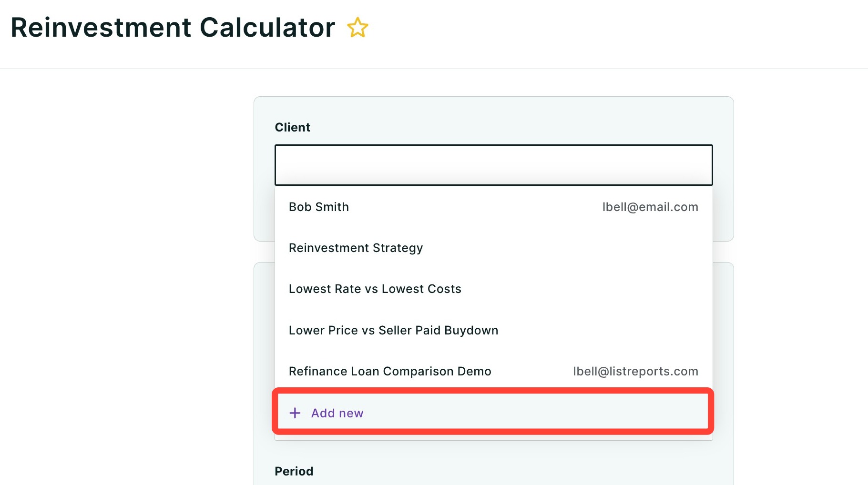868x485 pixels.
Task: Select Lower Price vs Seller Paid Buydown
Action: point(493,330)
